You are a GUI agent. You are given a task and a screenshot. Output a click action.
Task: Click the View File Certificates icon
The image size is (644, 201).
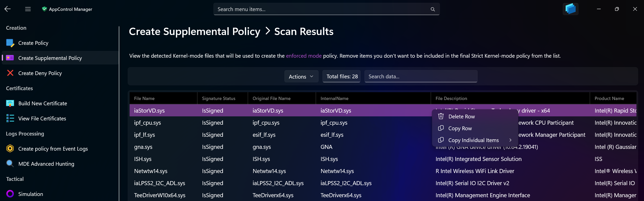[10, 118]
